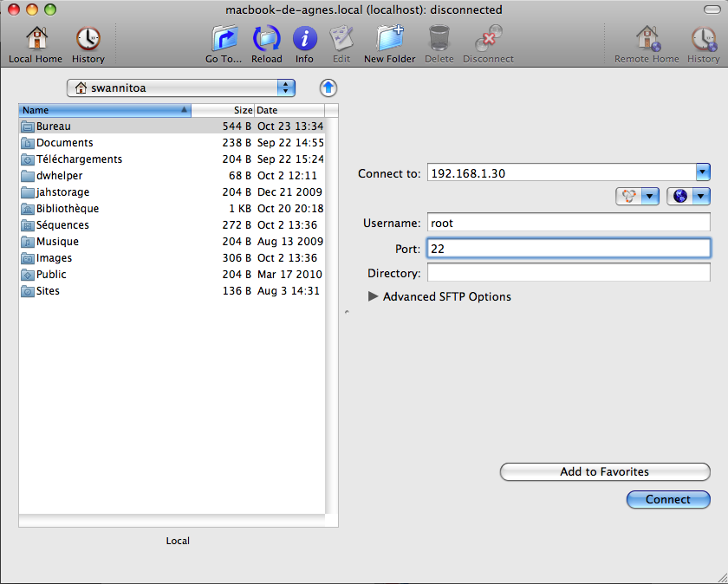Screen dimensions: 728x584
Task: Click the Connect button
Action: click(x=668, y=499)
